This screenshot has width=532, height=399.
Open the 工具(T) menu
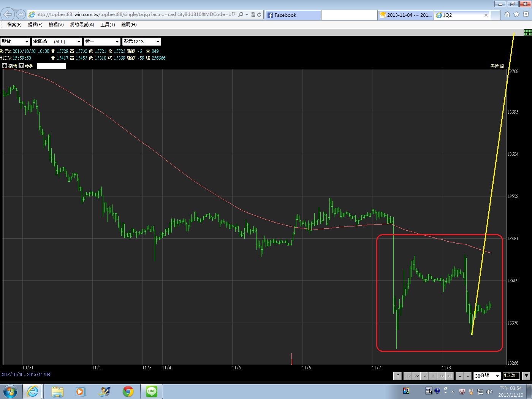pyautogui.click(x=108, y=24)
